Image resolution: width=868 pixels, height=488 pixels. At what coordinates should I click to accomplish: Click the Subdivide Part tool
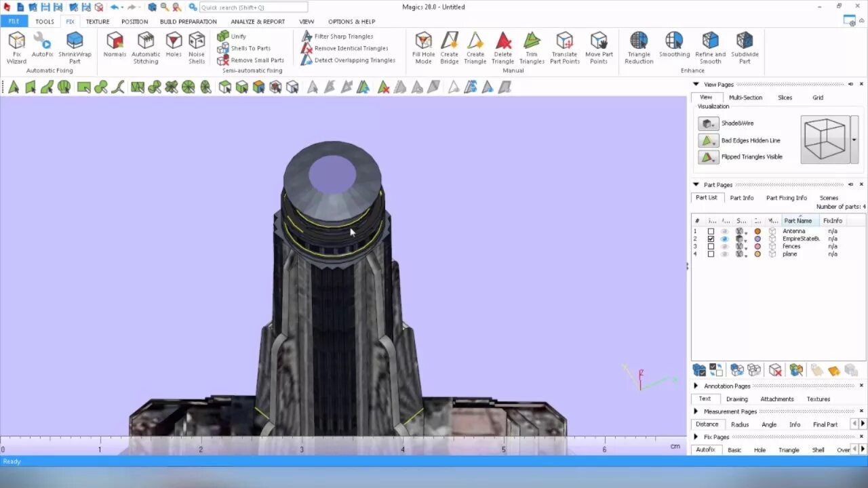pos(745,47)
